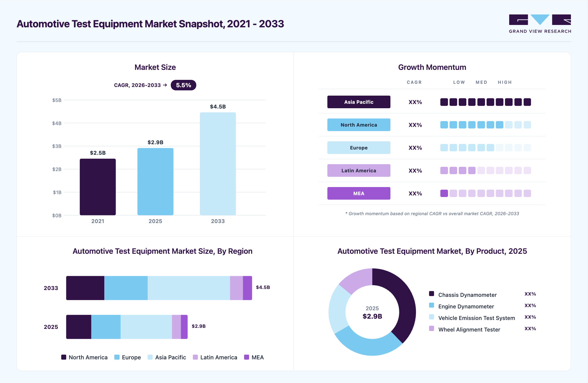Click the Market Size heading
Viewport: 588px width, 383px height.
pos(155,67)
